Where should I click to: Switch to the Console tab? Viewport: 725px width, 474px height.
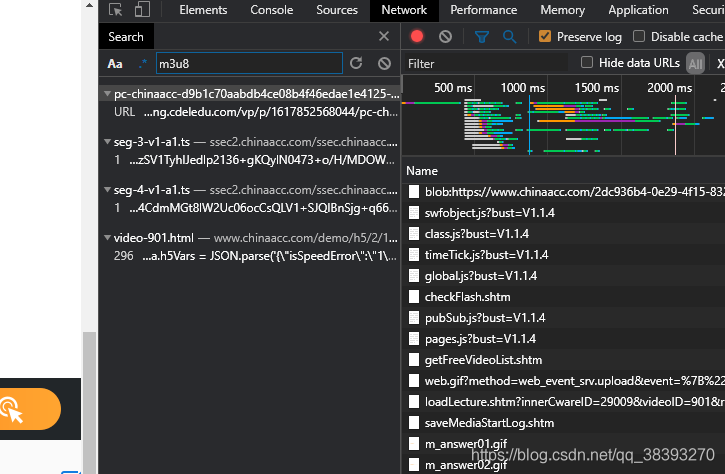pyautogui.click(x=271, y=10)
